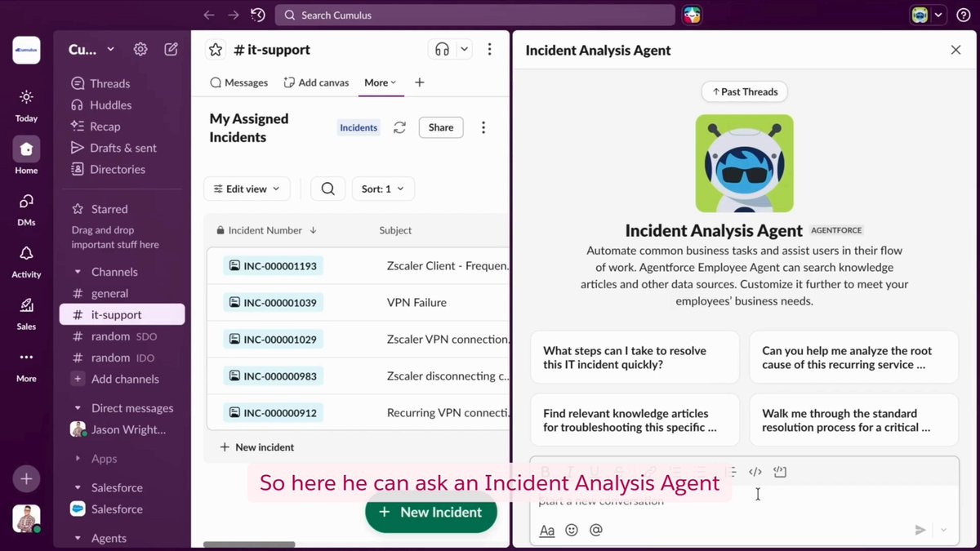Open the Today view
980x551 pixels.
[x=26, y=105]
